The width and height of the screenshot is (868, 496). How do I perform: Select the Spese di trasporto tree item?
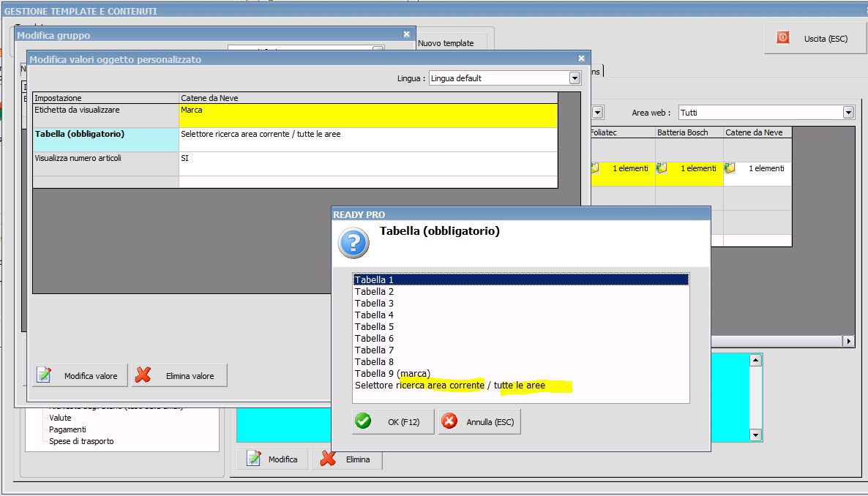point(81,440)
